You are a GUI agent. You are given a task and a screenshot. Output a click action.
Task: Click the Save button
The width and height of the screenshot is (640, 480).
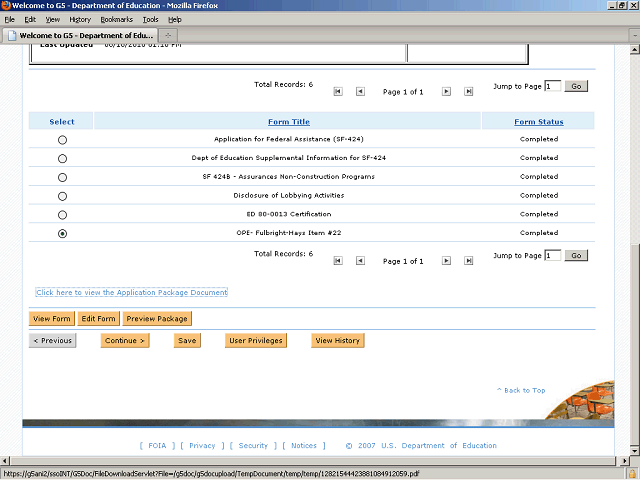point(187,340)
